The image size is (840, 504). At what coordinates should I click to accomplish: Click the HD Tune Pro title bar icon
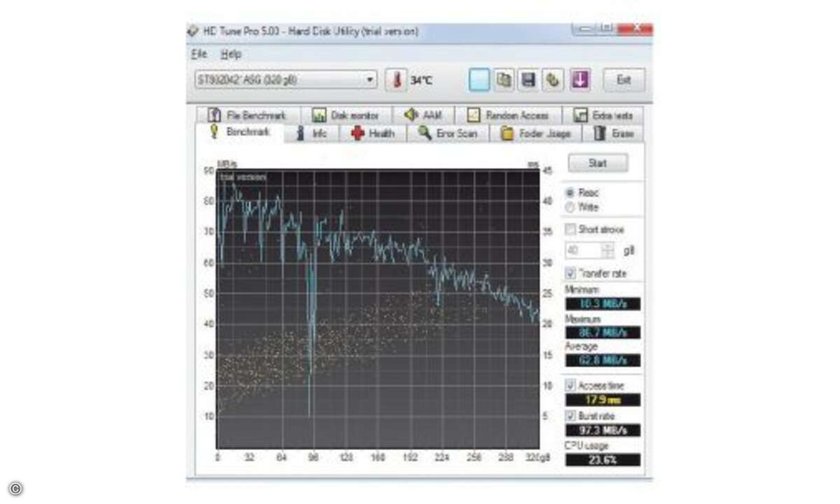click(194, 31)
